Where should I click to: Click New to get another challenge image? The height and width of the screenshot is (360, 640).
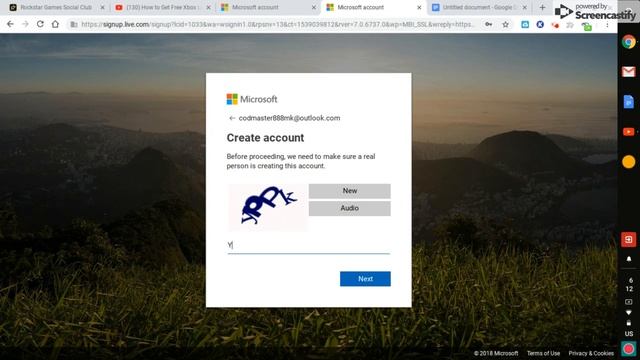(x=349, y=191)
